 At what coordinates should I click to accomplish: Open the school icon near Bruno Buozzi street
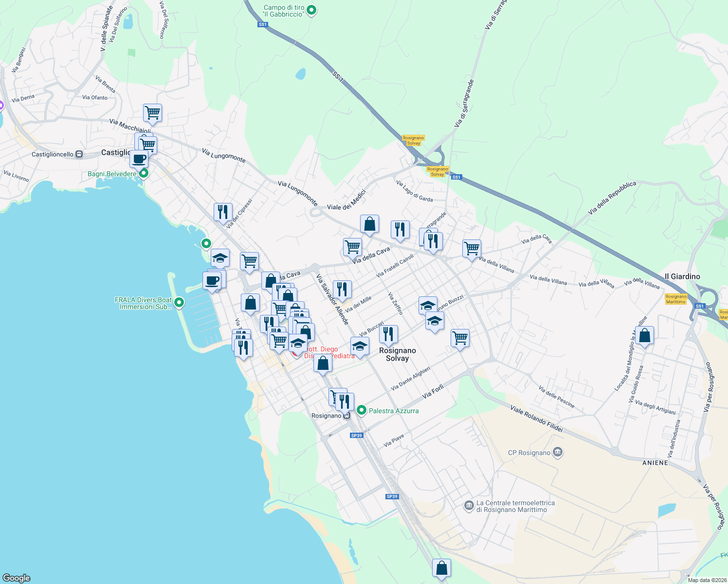click(427, 306)
